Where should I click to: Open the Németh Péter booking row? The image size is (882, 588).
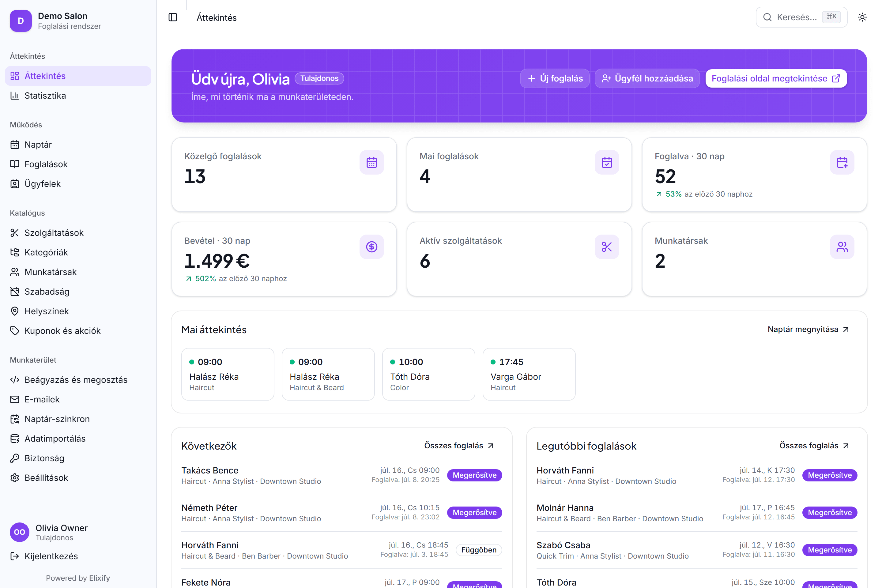pyautogui.click(x=342, y=513)
